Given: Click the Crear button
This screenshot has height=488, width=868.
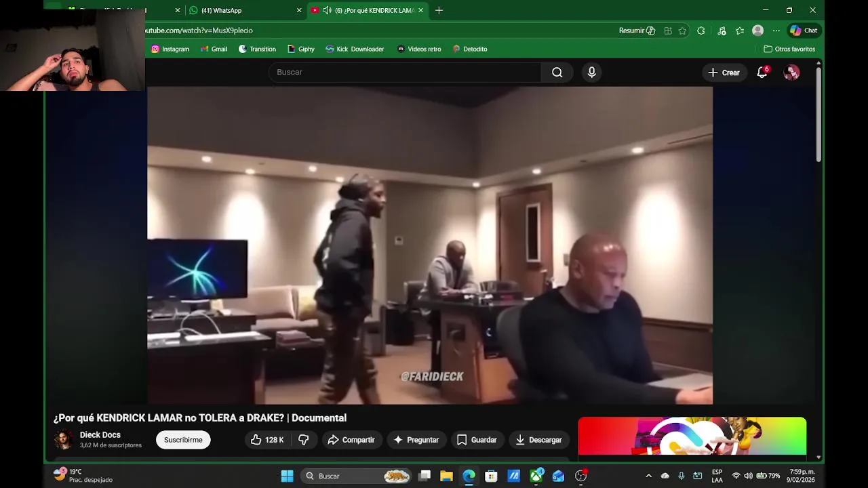Looking at the screenshot, I should pyautogui.click(x=724, y=73).
